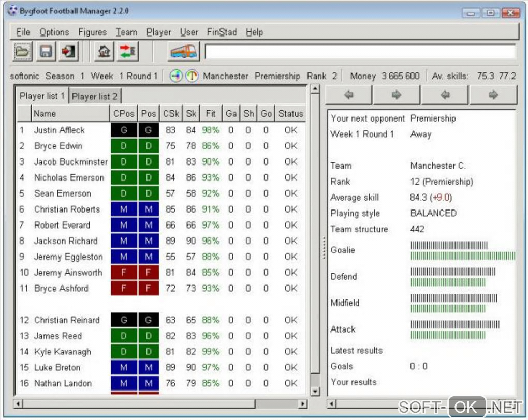Click the red-green swap arrows toolbar icon
The width and height of the screenshot is (528, 420).
[x=128, y=52]
